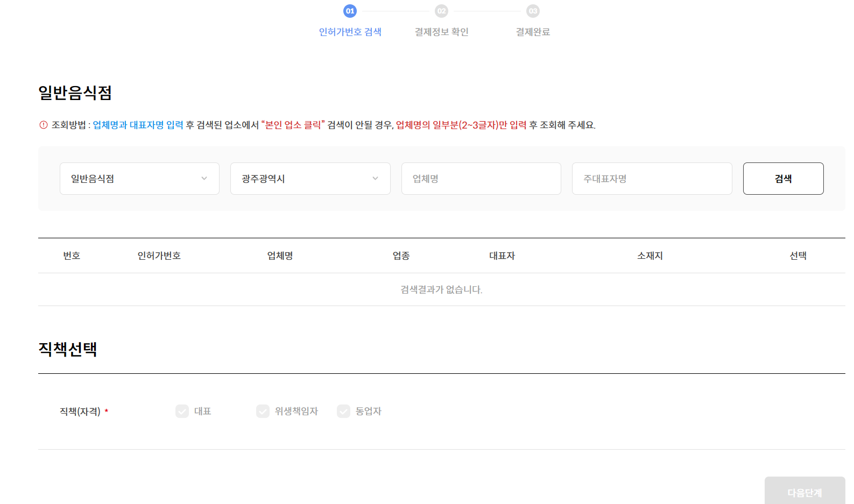The height and width of the screenshot is (504, 854).
Task: Select the 결제정보 확인 step label
Action: point(442,32)
